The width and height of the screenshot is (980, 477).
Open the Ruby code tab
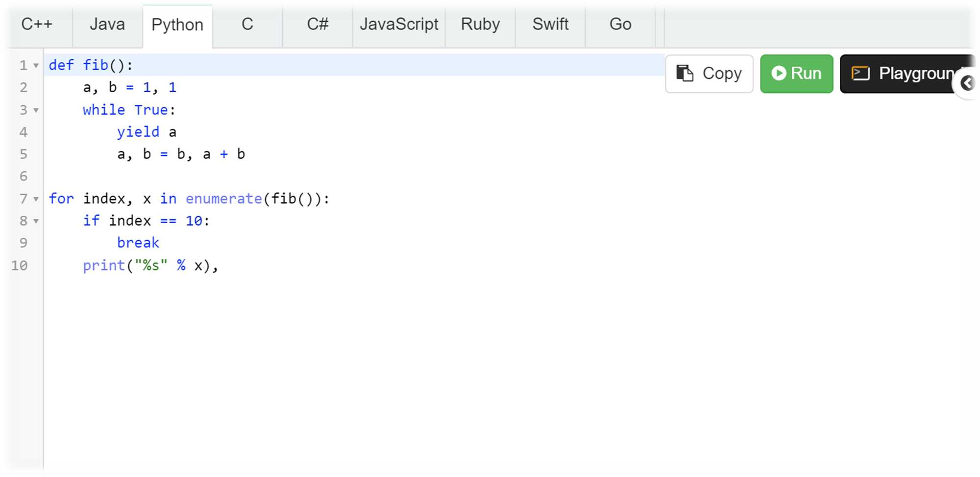(480, 25)
